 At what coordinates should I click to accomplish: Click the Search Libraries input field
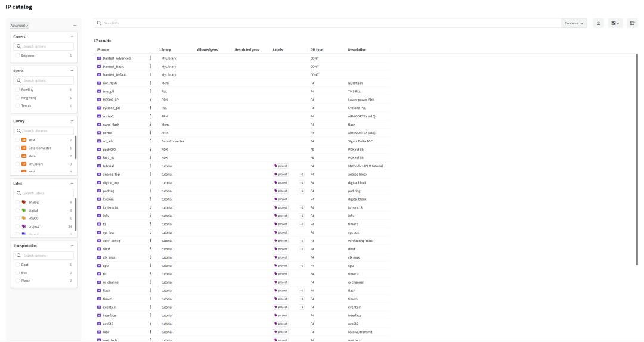click(44, 130)
